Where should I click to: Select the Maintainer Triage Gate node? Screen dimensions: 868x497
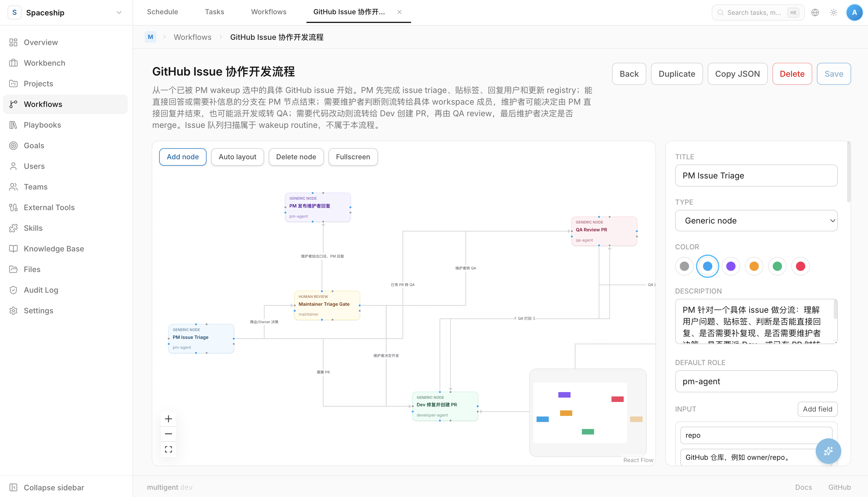pyautogui.click(x=327, y=305)
